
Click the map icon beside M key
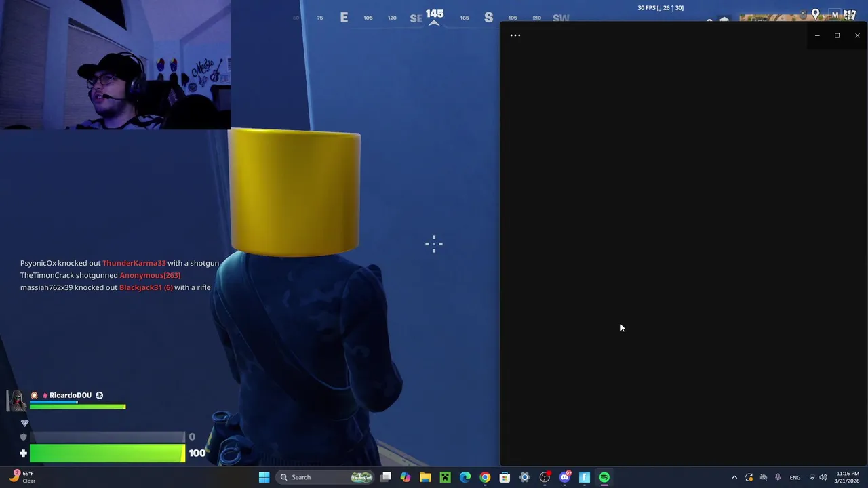[x=850, y=14]
